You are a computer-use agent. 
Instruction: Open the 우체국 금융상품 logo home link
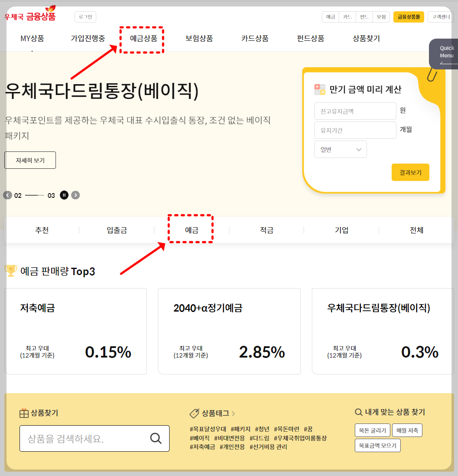click(30, 13)
